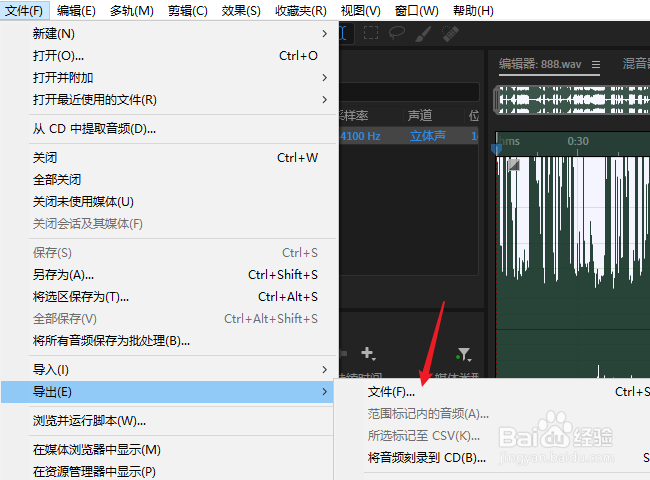Screen dimensions: 650x480
Task: Click the 声道 column header
Action: 420,116
